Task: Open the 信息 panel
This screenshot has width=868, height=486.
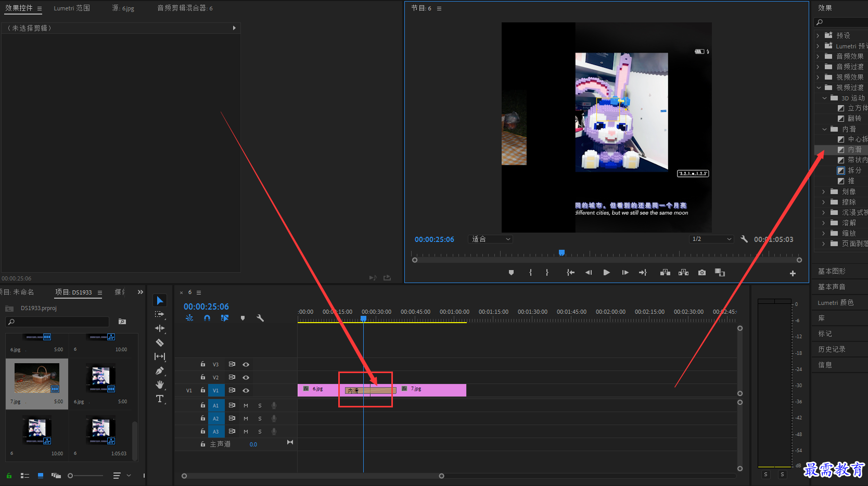Action: tap(825, 365)
